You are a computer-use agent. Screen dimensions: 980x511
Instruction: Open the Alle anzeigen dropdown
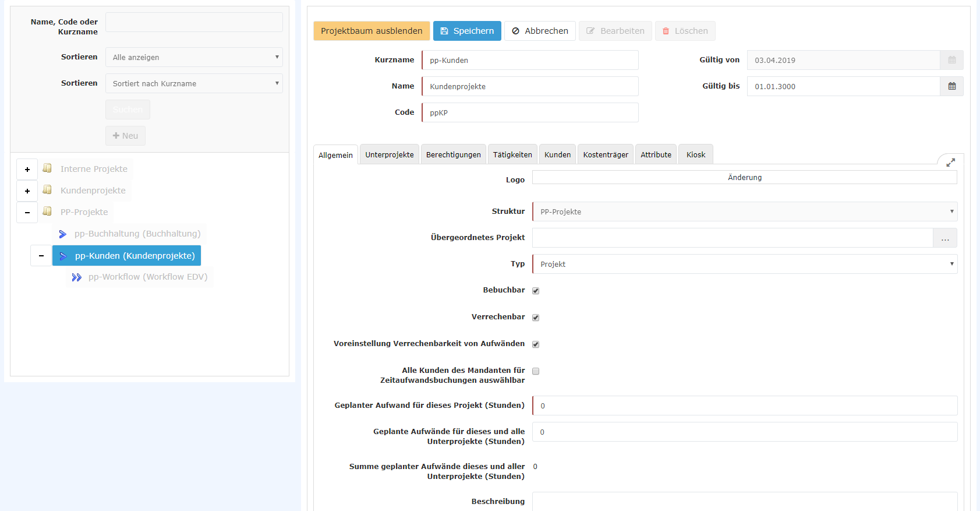(194, 57)
